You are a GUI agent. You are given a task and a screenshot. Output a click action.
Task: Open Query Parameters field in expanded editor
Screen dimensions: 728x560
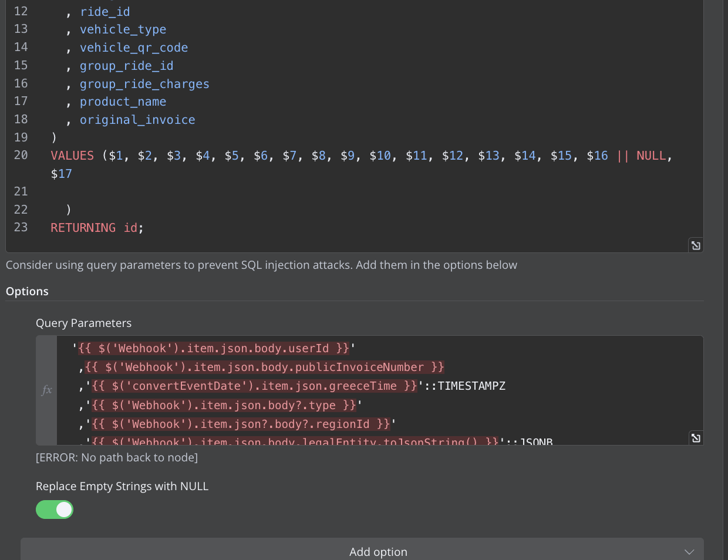(696, 438)
